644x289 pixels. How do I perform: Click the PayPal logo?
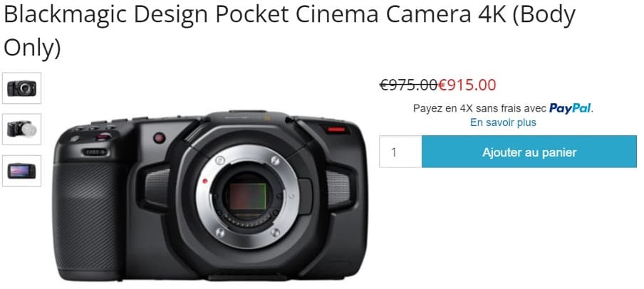point(570,108)
